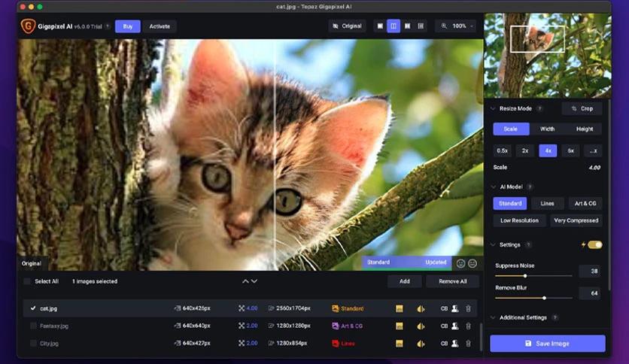
Task: Click the neutral face feedback icon
Action: 473,263
